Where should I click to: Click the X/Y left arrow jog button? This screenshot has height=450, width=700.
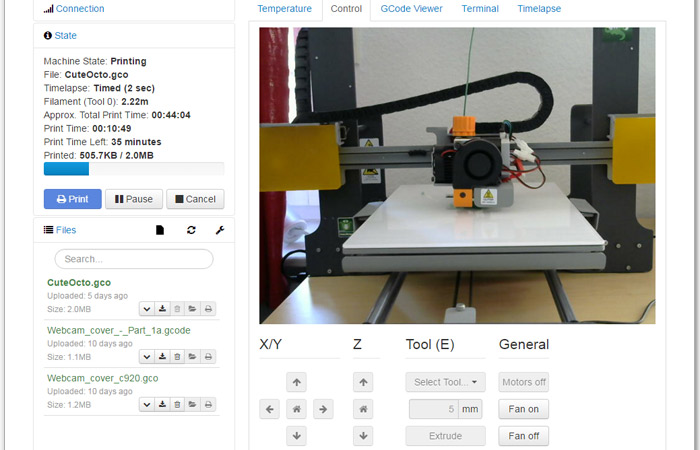click(x=269, y=409)
